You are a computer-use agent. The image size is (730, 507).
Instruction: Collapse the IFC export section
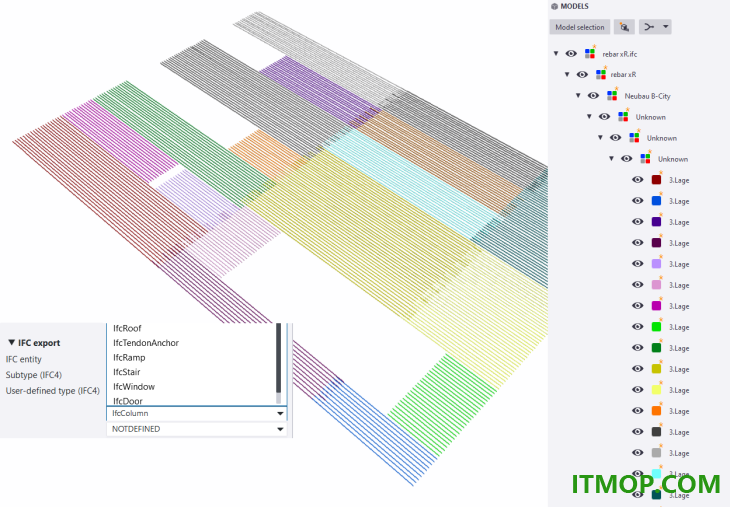point(12,343)
